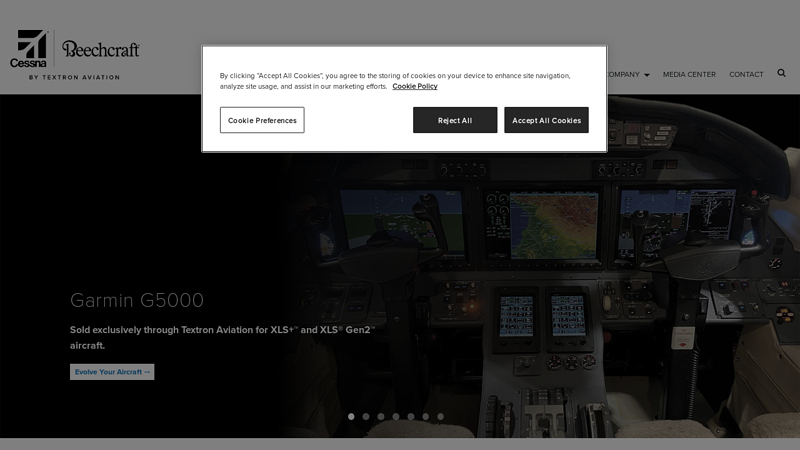This screenshot has width=800, height=450.
Task: Click Evolve Your Aircraft button
Action: click(x=112, y=372)
